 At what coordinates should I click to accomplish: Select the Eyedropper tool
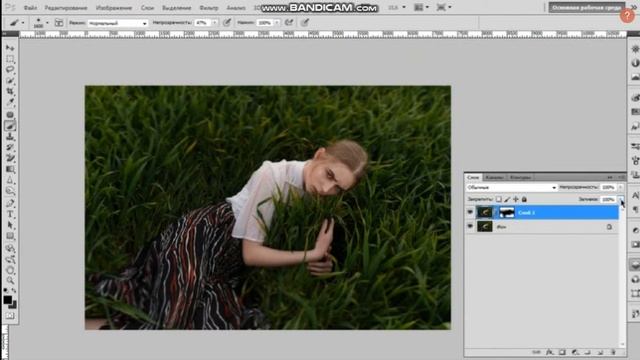pyautogui.click(x=10, y=102)
